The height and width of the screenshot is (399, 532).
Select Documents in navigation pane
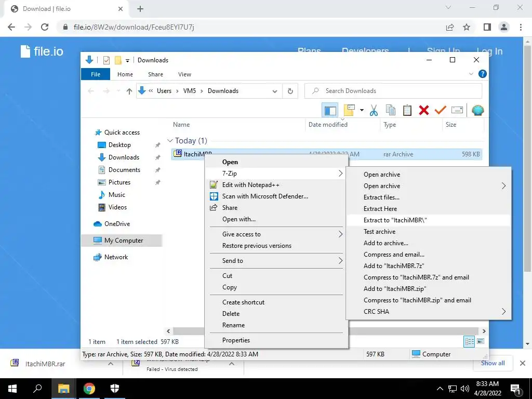click(x=124, y=170)
